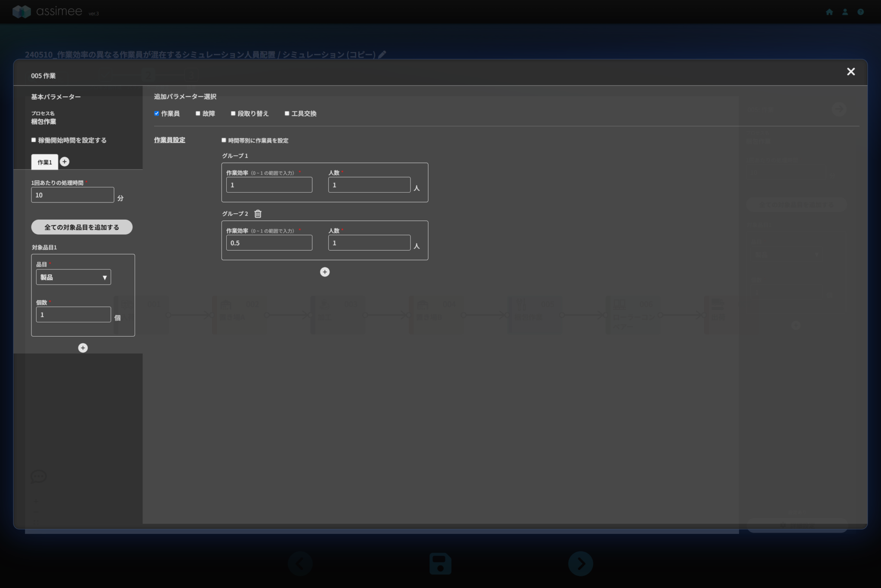This screenshot has width=881, height=588.
Task: Select the 作業1 tab
Action: pos(44,162)
